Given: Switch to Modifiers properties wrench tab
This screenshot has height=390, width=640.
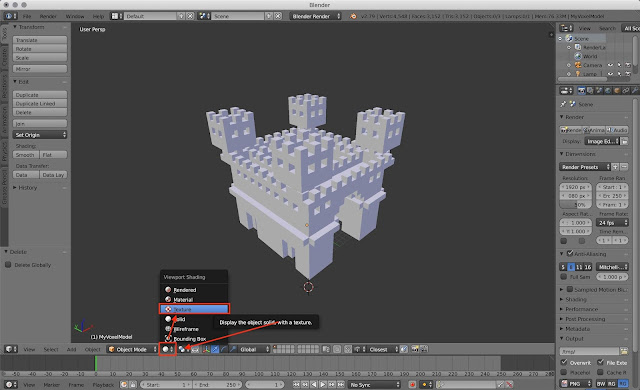Looking at the screenshot, I should click(x=635, y=91).
